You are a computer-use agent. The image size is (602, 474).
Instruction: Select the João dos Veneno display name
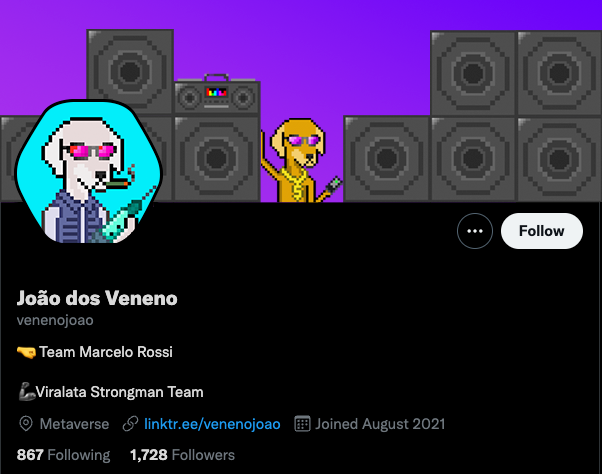pos(97,298)
